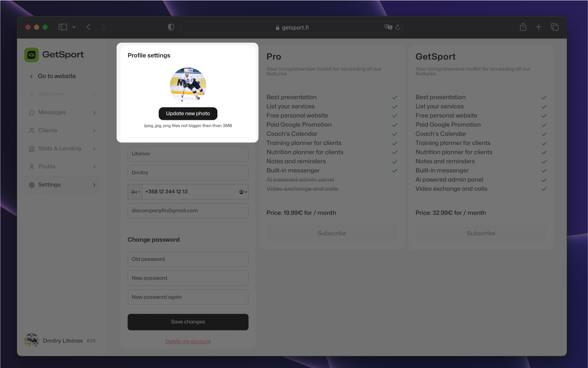This screenshot has height=368, width=588.
Task: Expand the Messages chevron
Action: 94,112
